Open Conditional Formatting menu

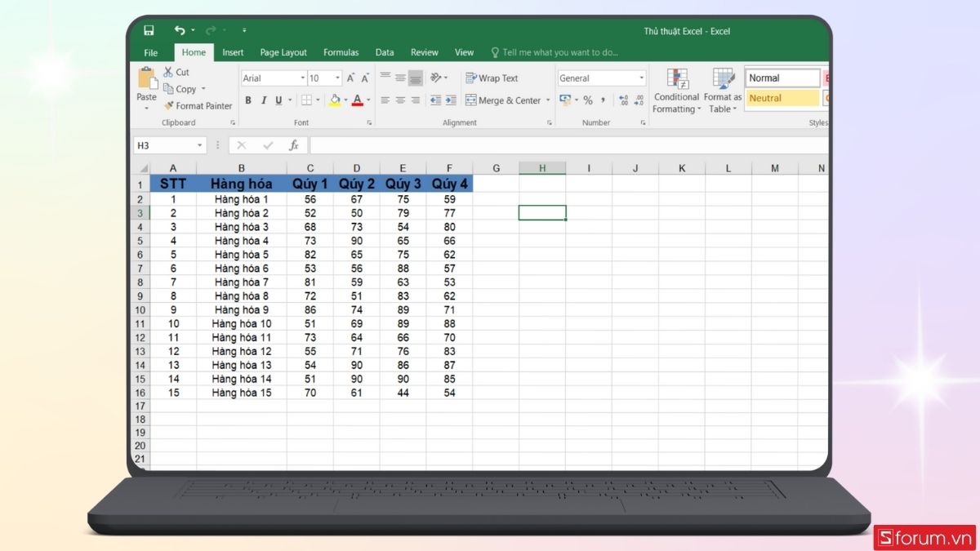[676, 91]
